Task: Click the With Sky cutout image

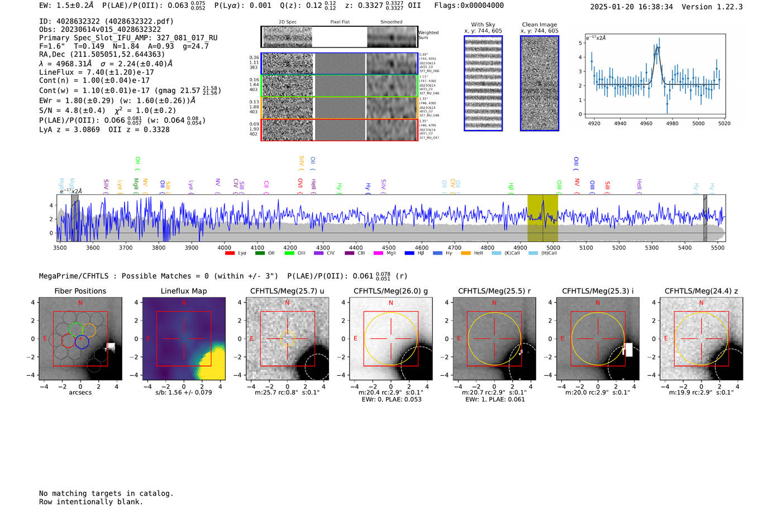Action: pos(483,83)
